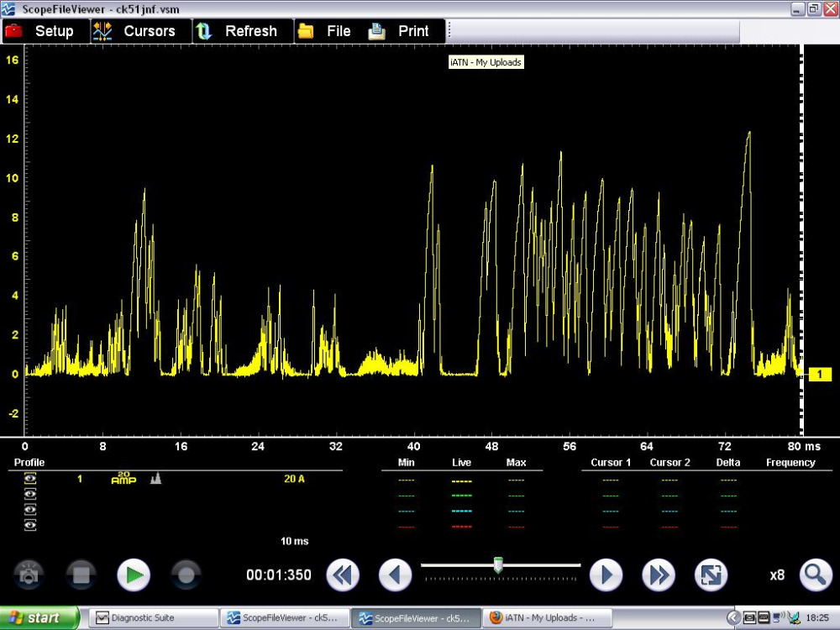Toggle the fourth channel visibility eye
This screenshot has height=630, width=840.
point(30,525)
